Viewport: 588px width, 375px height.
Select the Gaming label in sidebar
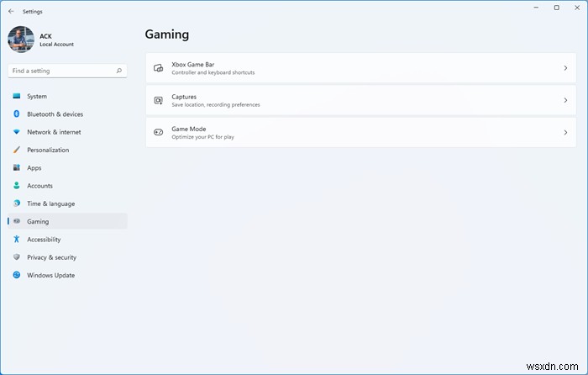(x=38, y=221)
